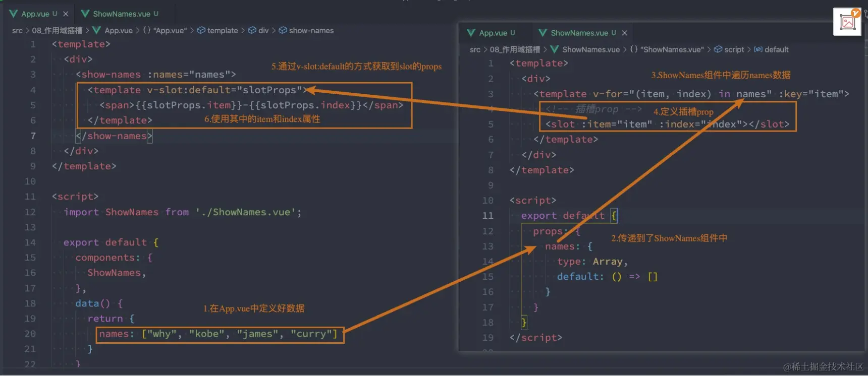
Task: Click line number 3 in left editor gutter
Action: click(33, 75)
